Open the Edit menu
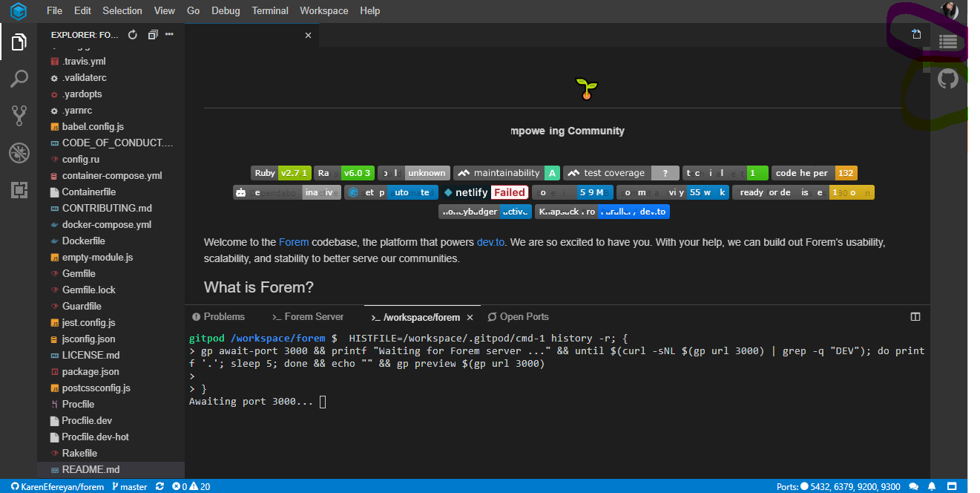This screenshot has height=493, width=980. click(x=82, y=10)
